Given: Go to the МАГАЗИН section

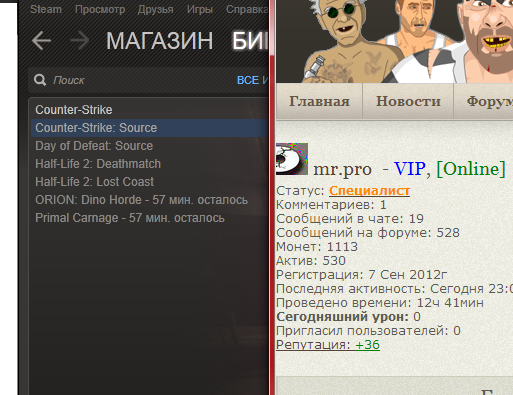Looking at the screenshot, I should coord(159,41).
